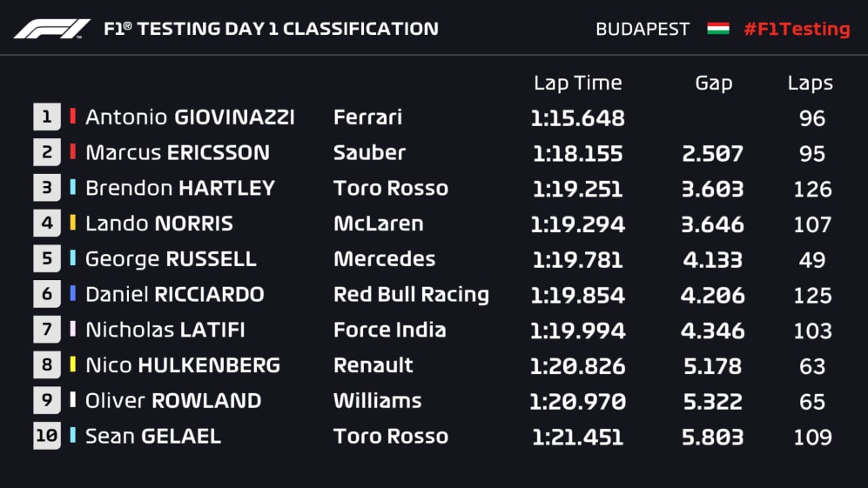Click George RUSSELL's lap time 1:19.781
This screenshot has height=488, width=868.
[577, 259]
